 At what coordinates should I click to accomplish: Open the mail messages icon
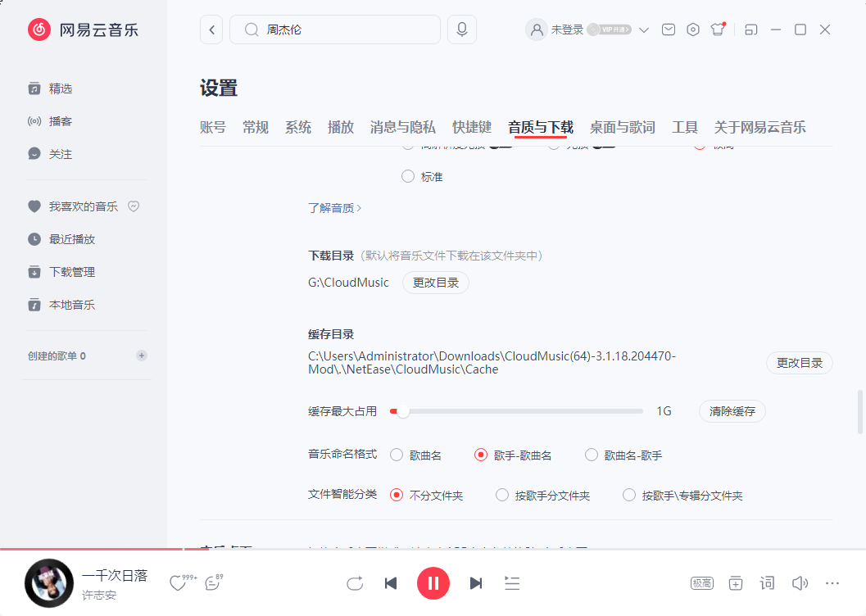(x=669, y=29)
